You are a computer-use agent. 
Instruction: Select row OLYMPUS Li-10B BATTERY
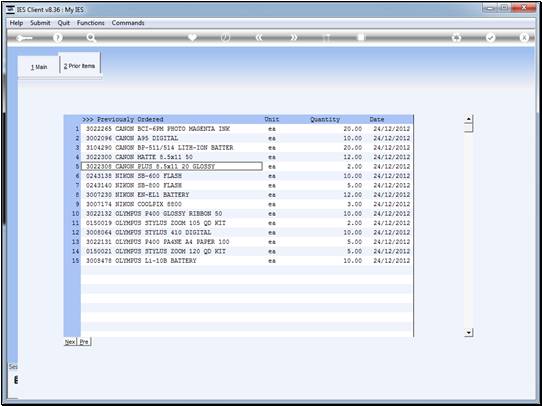(247, 261)
